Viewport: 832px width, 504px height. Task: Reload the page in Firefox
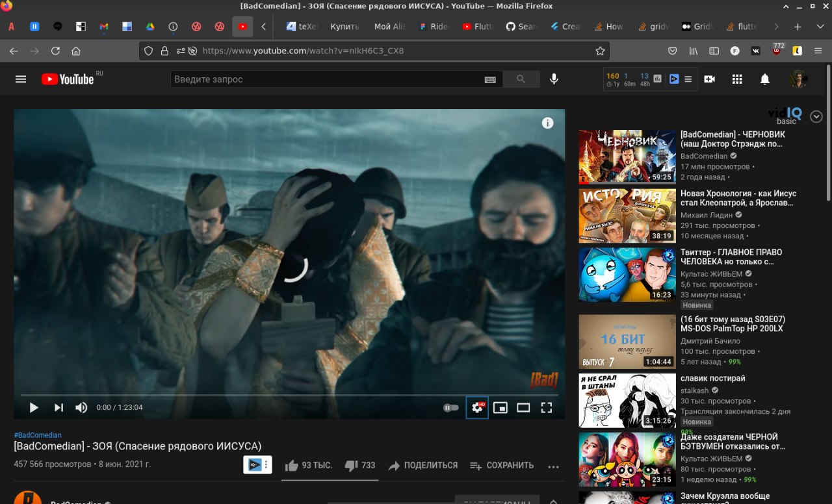55,51
